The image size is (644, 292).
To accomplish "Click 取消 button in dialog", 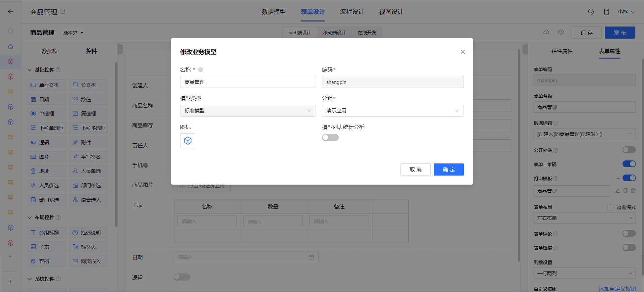I will point(416,169).
